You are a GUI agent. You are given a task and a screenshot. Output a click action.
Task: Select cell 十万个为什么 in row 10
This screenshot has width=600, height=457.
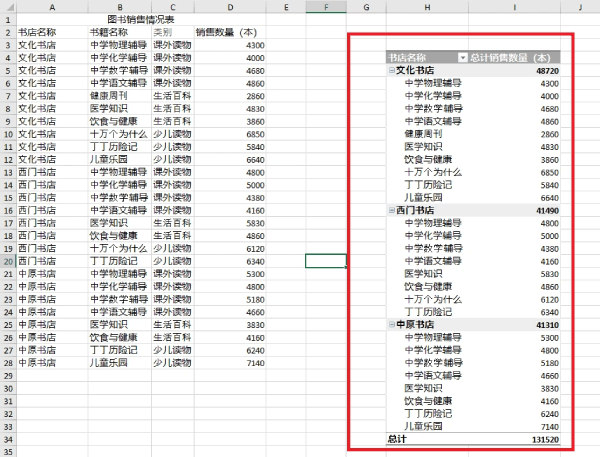click(x=120, y=134)
